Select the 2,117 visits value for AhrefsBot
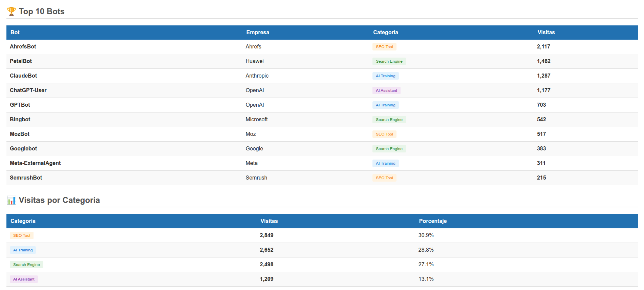 click(543, 47)
